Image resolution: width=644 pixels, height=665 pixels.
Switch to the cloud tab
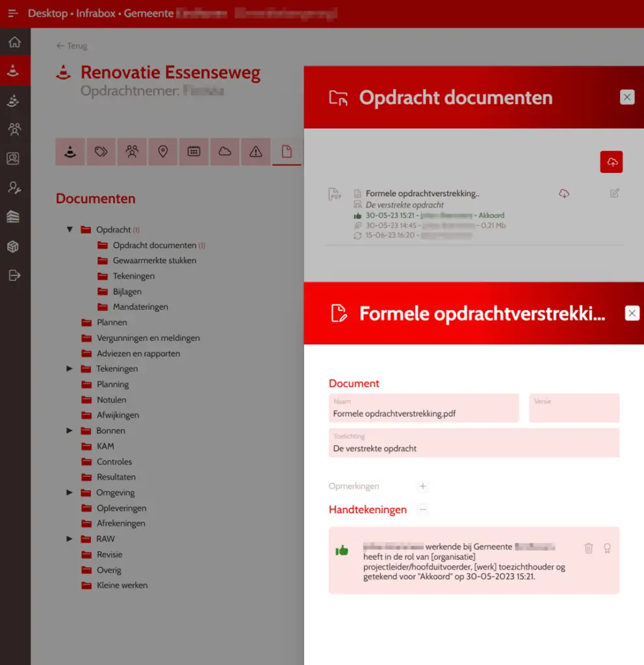[225, 151]
